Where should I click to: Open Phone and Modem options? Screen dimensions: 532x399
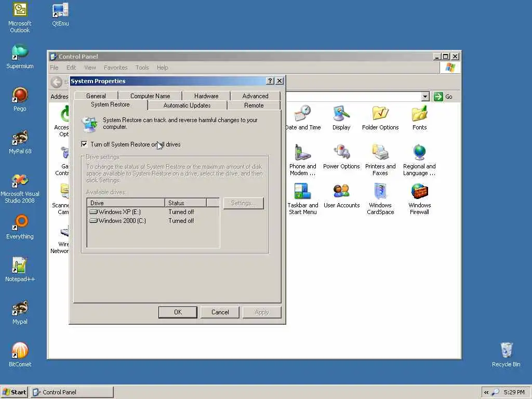point(303,160)
